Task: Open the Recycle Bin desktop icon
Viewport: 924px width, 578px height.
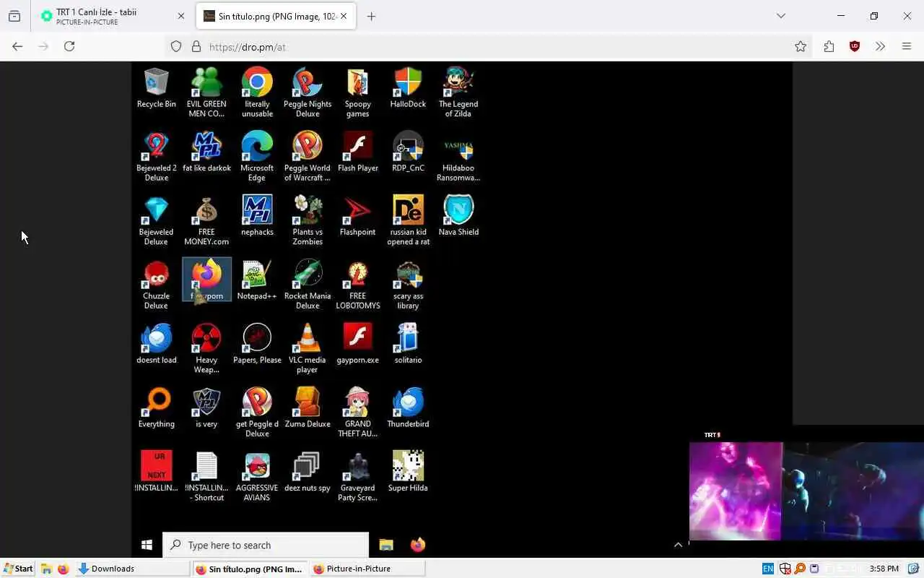Action: [x=156, y=88]
